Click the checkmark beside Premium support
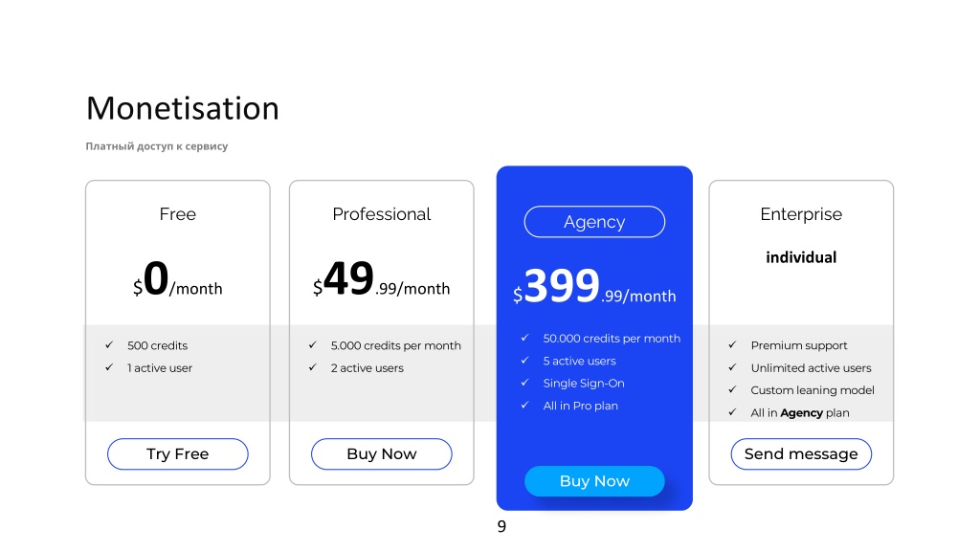This screenshot has height=551, width=980. 732,344
